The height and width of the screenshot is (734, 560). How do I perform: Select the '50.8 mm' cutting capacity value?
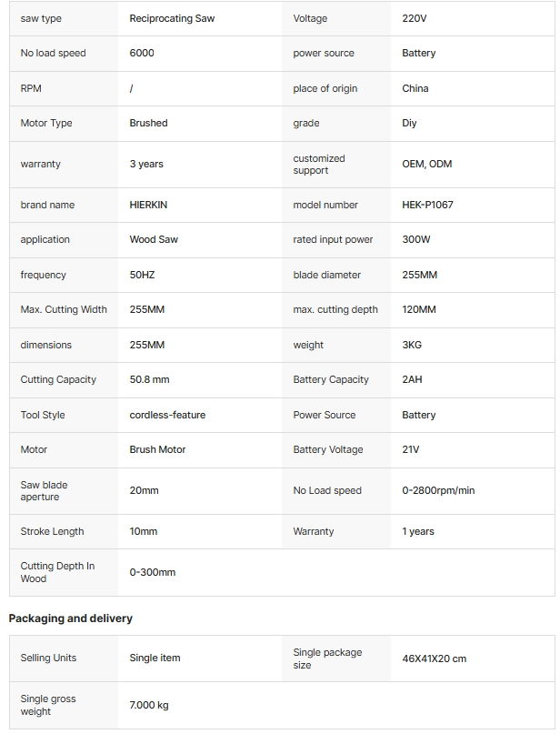coord(149,379)
